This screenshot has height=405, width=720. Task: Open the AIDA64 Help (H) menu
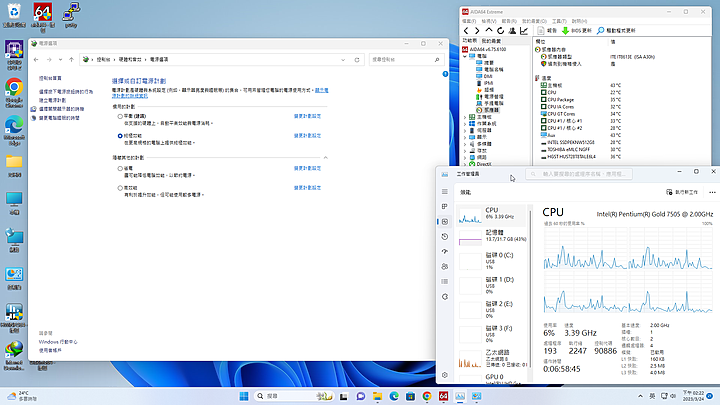[579, 21]
